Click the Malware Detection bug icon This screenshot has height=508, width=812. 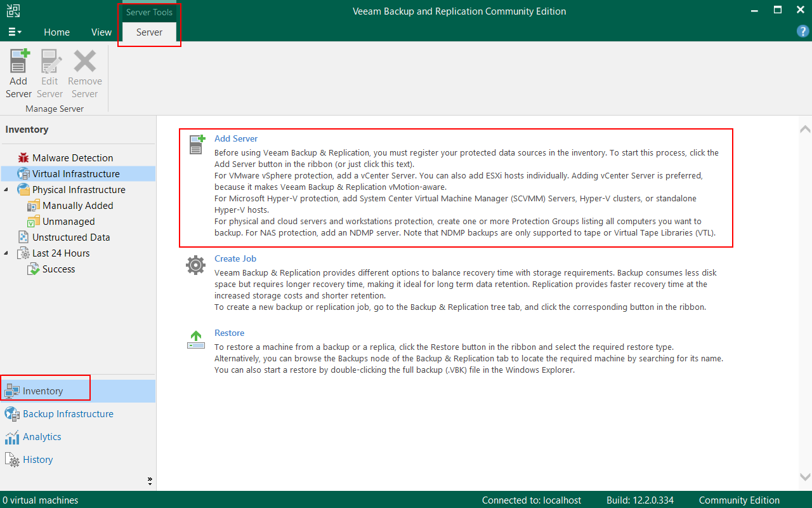[x=23, y=157]
